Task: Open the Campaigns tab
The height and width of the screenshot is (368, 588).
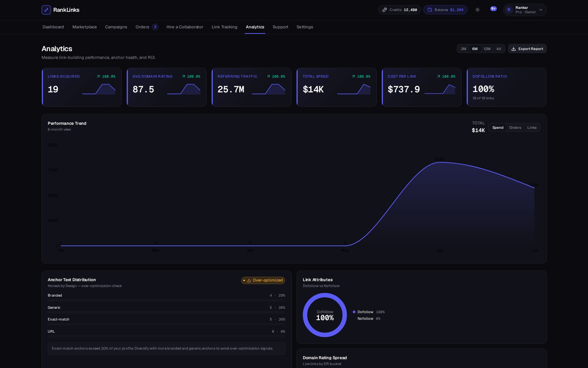Action: pyautogui.click(x=116, y=27)
